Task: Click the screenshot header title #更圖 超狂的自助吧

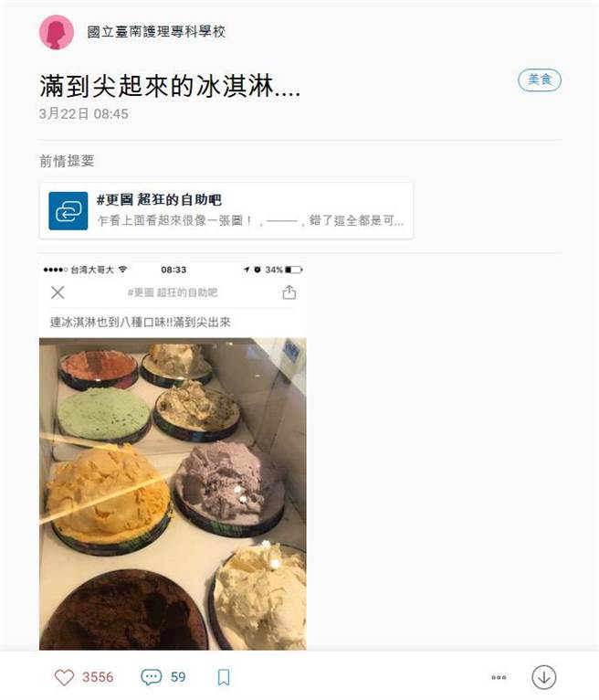Action: point(173,292)
